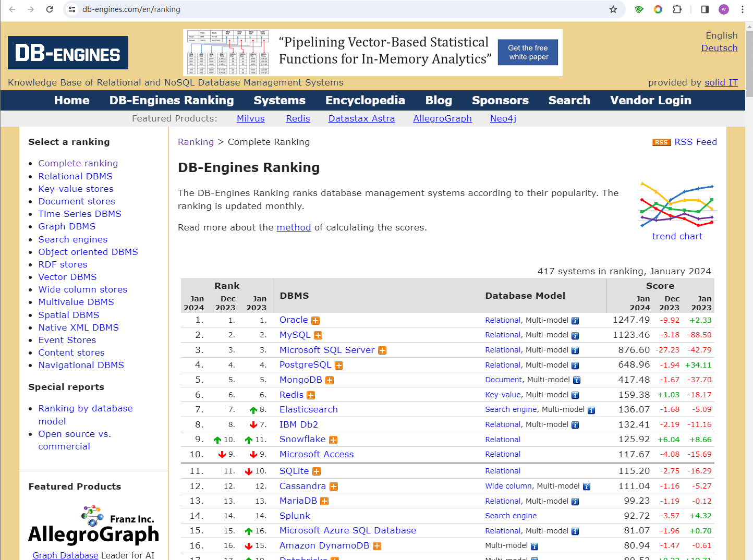Select the Relational DBMS ranking
Screen dimensions: 753x560
click(x=75, y=176)
